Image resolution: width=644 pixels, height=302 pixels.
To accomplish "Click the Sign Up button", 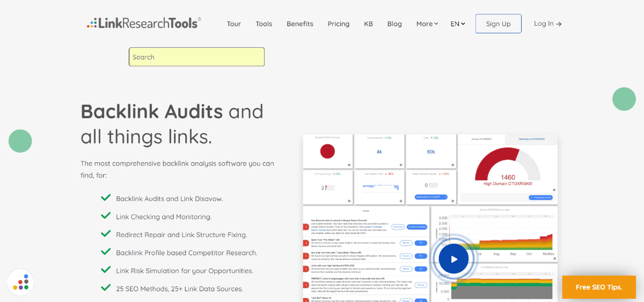I will tap(498, 24).
